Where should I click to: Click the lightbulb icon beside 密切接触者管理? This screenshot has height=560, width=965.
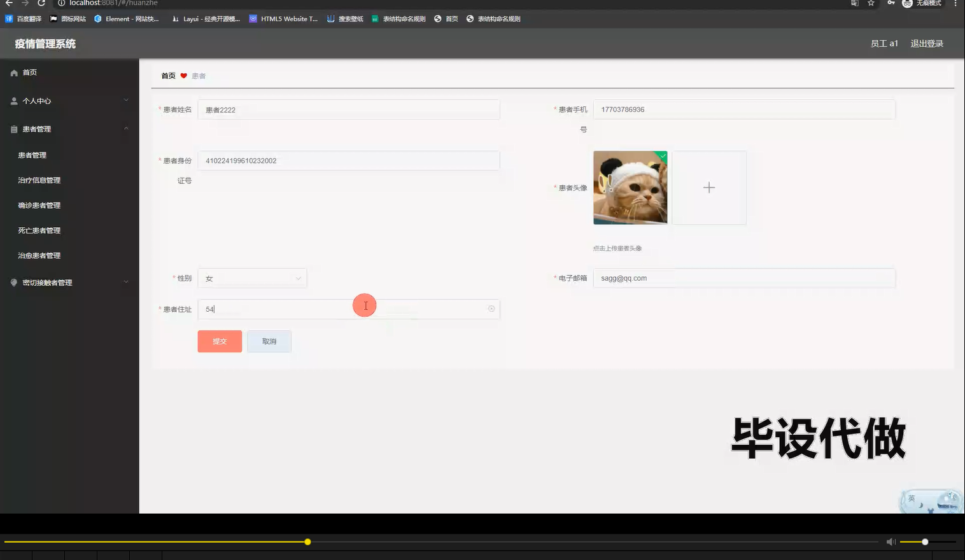tap(14, 282)
